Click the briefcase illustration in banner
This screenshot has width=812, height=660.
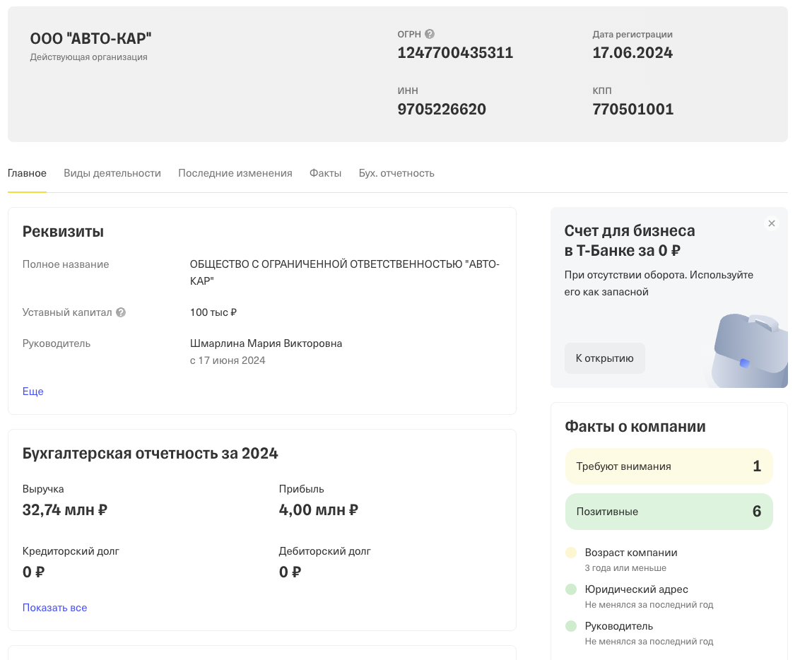(749, 350)
